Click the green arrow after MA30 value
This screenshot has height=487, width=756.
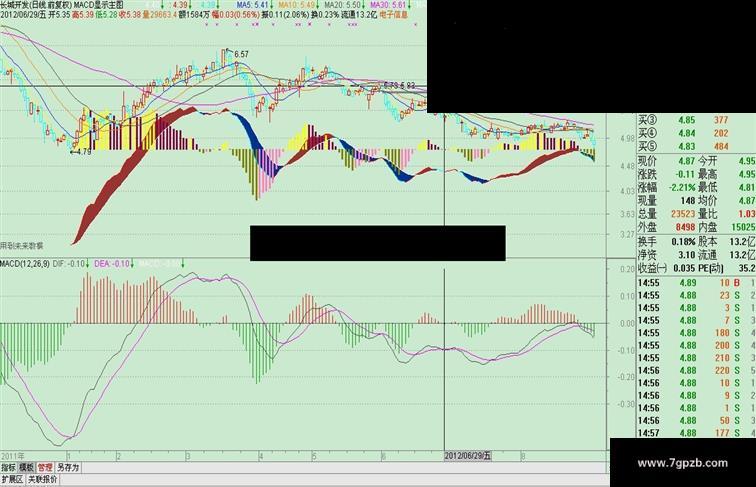(409, 5)
